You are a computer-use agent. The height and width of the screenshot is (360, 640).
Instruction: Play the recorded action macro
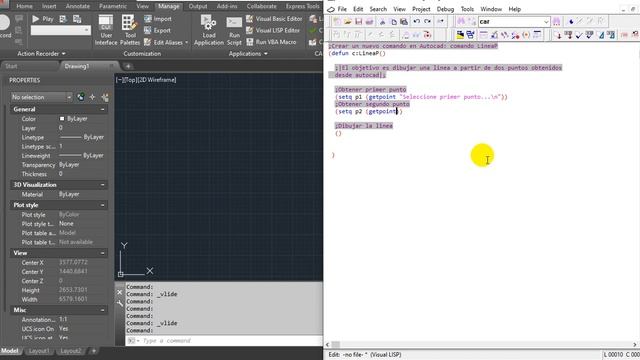[43, 19]
